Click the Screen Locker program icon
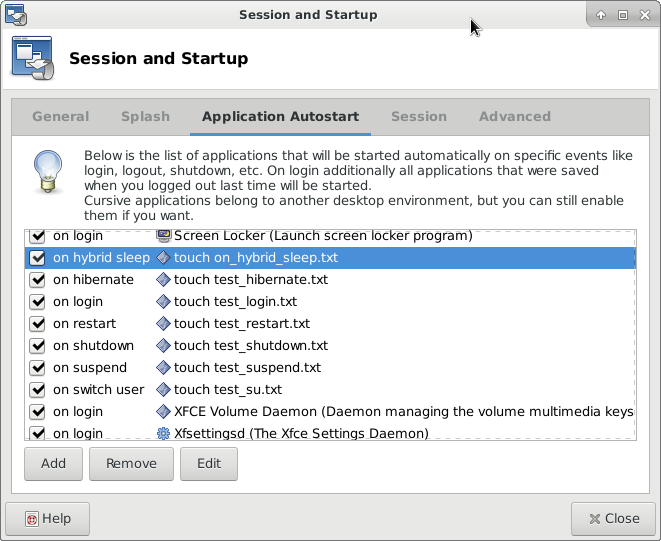The image size is (661, 541). coord(164,236)
